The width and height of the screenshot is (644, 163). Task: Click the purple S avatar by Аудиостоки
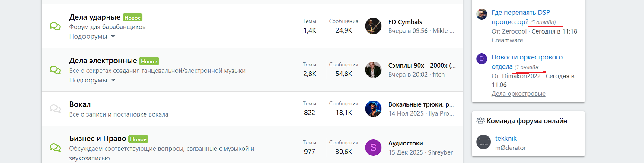373,148
